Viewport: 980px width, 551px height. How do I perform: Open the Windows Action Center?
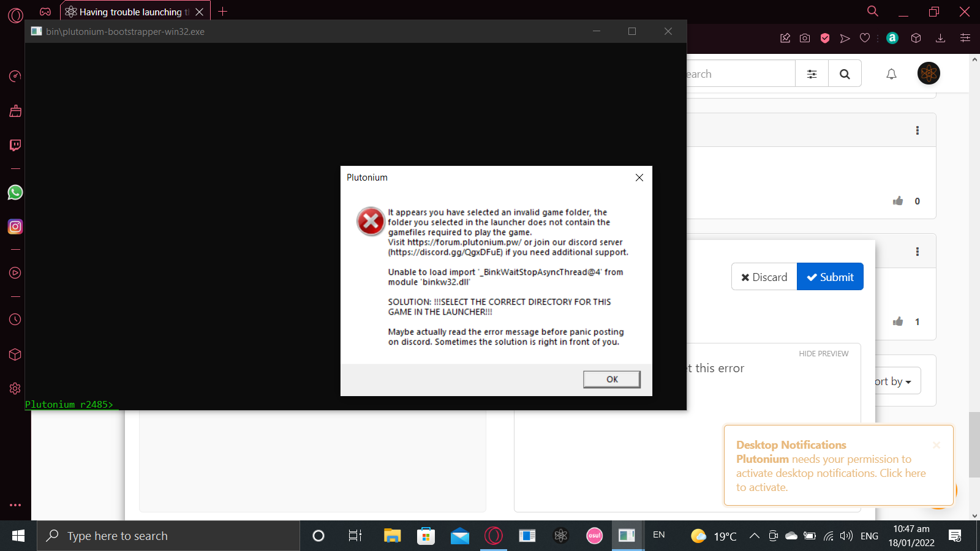pos(955,536)
